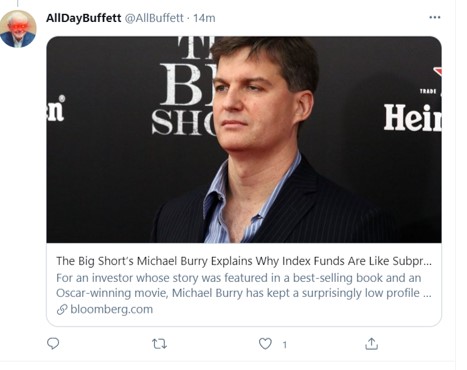The width and height of the screenshot is (467, 370).
Task: Open AllDayBuffett's profile picture
Action: pos(18,29)
